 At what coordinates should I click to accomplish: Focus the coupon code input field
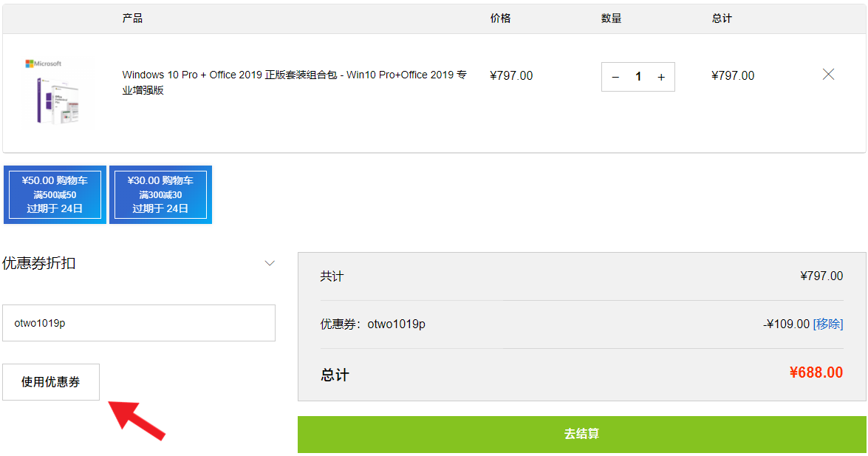click(x=139, y=323)
